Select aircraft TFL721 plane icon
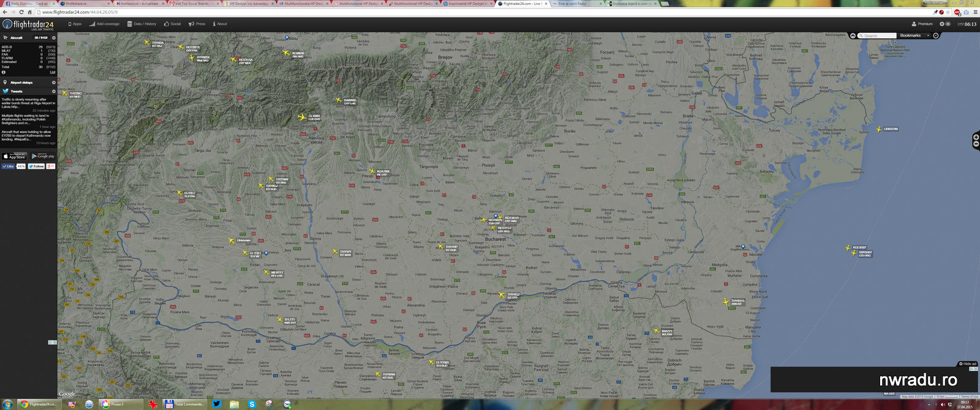Screen dimensions: 980x410 pyautogui.click(x=279, y=319)
